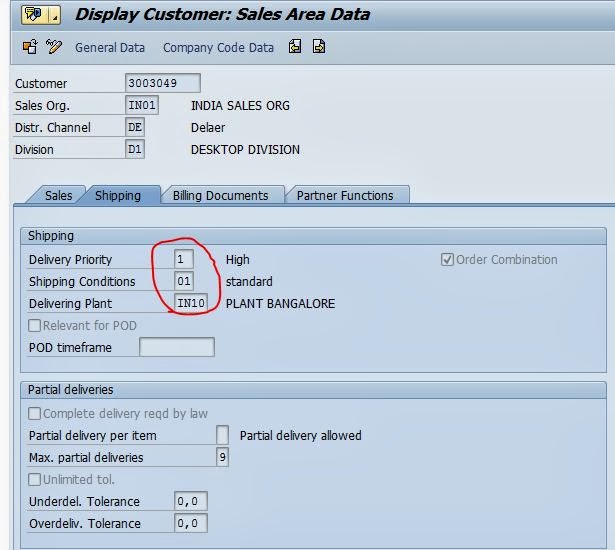Click the Display Customer: Sales Area Data title
Screen dimensions: 615x550
[222, 14]
